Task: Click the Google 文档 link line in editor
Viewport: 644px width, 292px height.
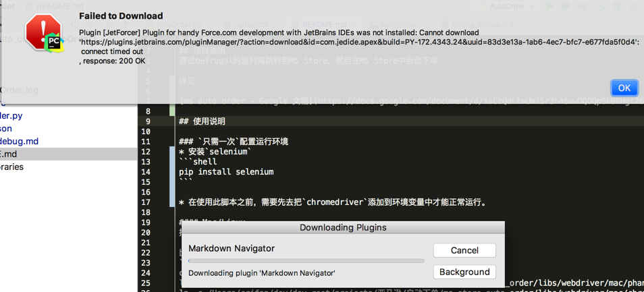Action: (x=411, y=101)
